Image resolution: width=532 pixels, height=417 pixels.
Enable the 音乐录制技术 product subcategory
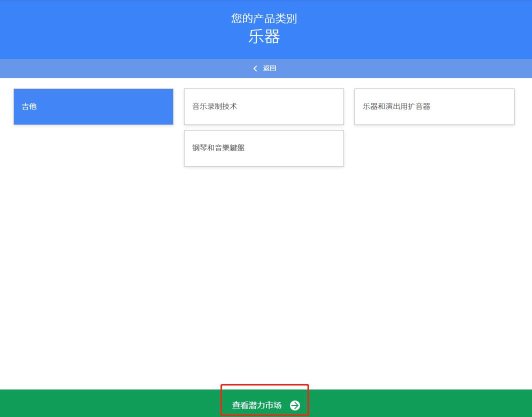click(264, 106)
